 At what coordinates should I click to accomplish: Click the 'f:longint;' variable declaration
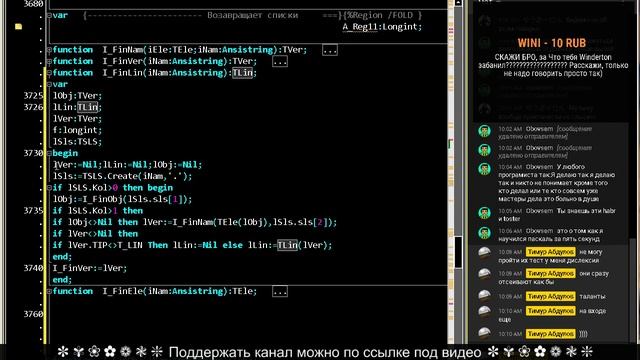pos(77,130)
